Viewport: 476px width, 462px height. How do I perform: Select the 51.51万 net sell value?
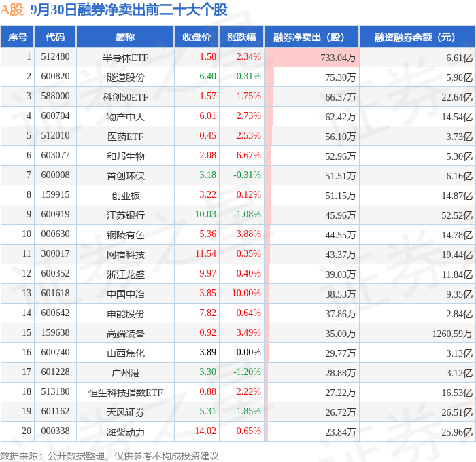[x=340, y=176]
